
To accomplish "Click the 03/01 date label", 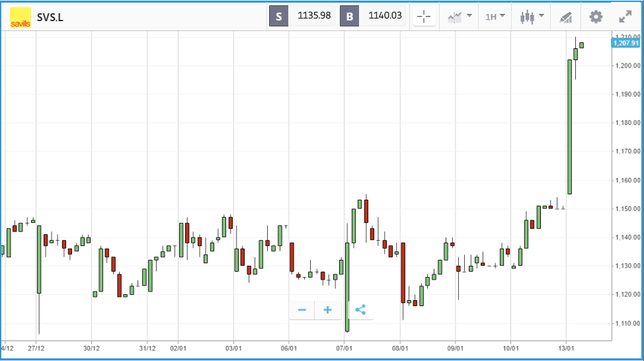I will click(233, 348).
